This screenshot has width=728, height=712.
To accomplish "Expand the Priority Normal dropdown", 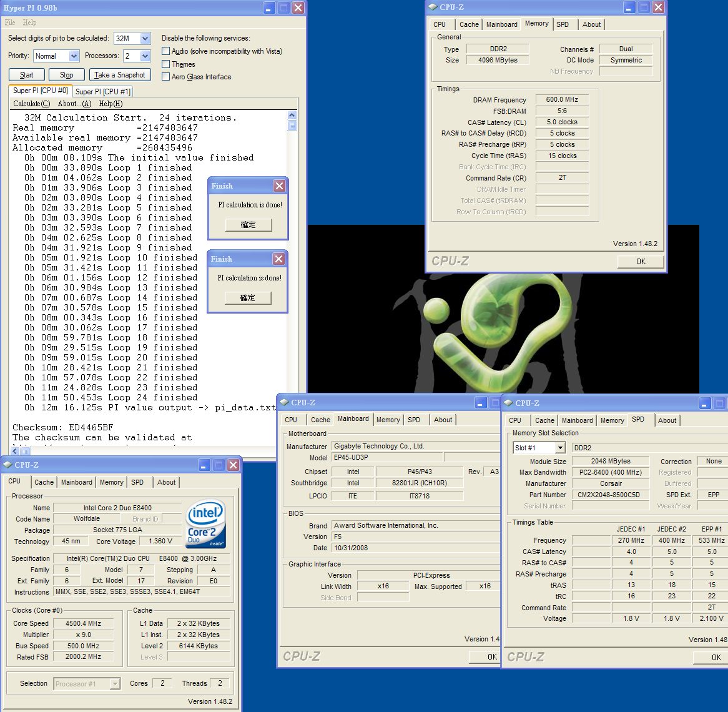I will tap(74, 56).
